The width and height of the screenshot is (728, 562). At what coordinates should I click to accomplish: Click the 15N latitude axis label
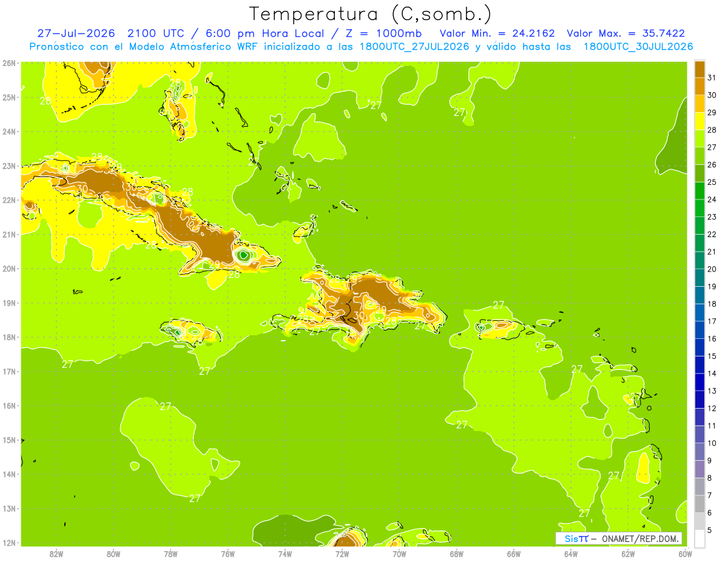(8, 440)
